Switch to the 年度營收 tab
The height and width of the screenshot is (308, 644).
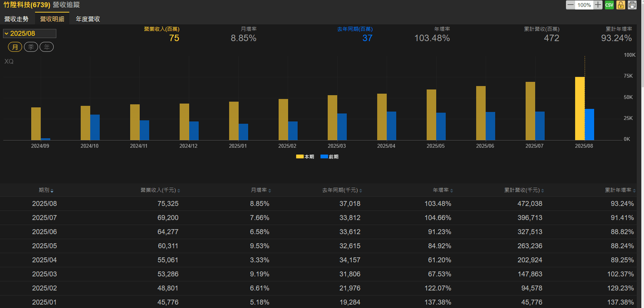88,19
